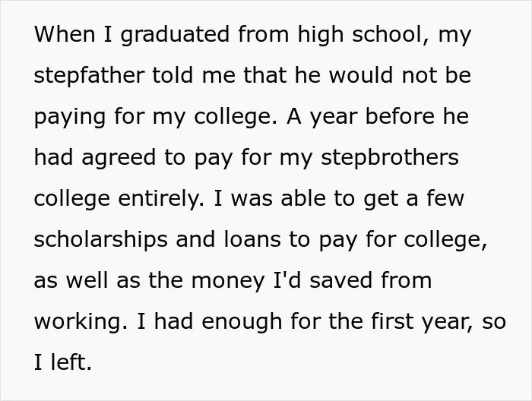Click the word "scholarships"

point(101,241)
